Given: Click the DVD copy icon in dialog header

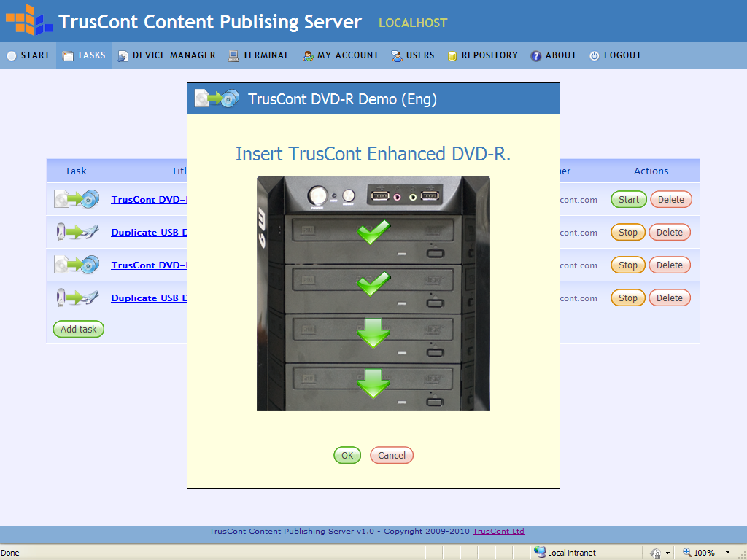Looking at the screenshot, I should [217, 98].
